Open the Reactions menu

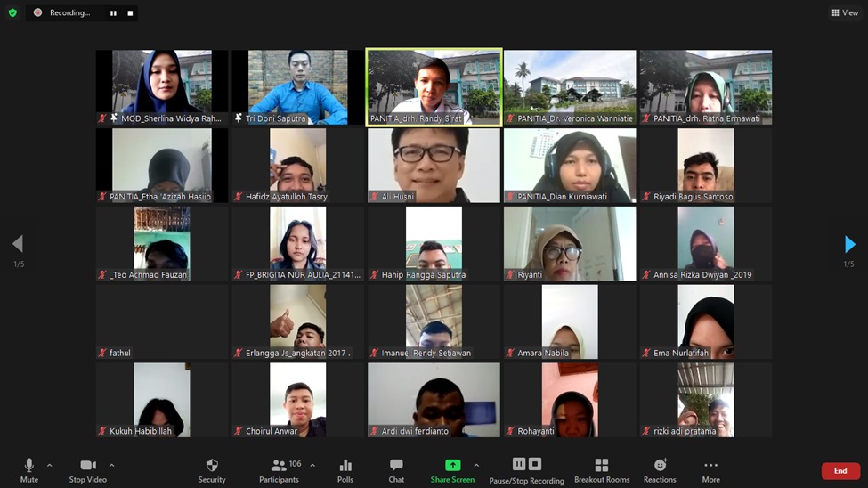pos(660,466)
